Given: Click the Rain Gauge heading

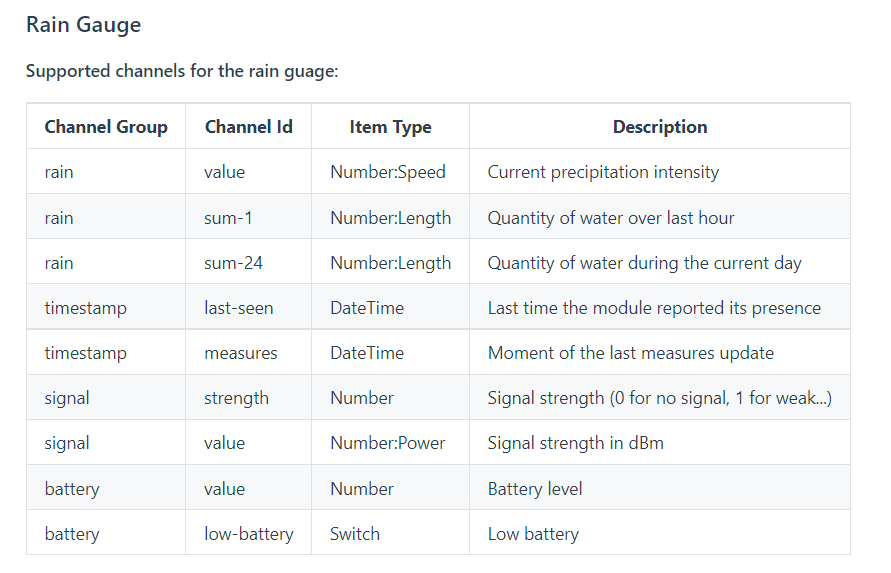Looking at the screenshot, I should (83, 25).
